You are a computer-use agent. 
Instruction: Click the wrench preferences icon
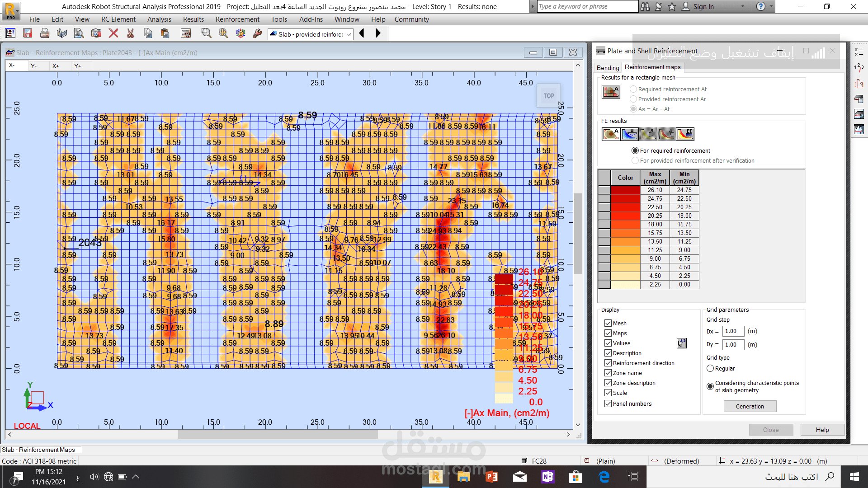(x=257, y=33)
